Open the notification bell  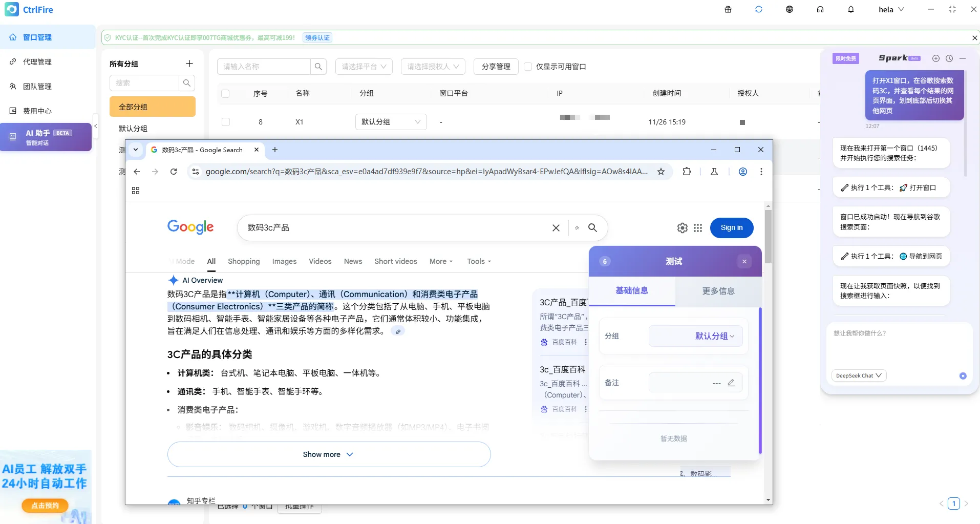[850, 9]
